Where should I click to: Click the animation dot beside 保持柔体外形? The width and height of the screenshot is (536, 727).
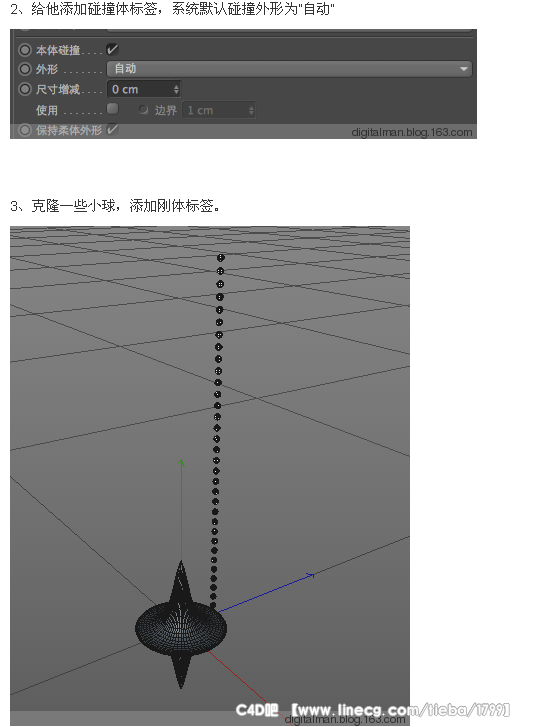click(25, 130)
